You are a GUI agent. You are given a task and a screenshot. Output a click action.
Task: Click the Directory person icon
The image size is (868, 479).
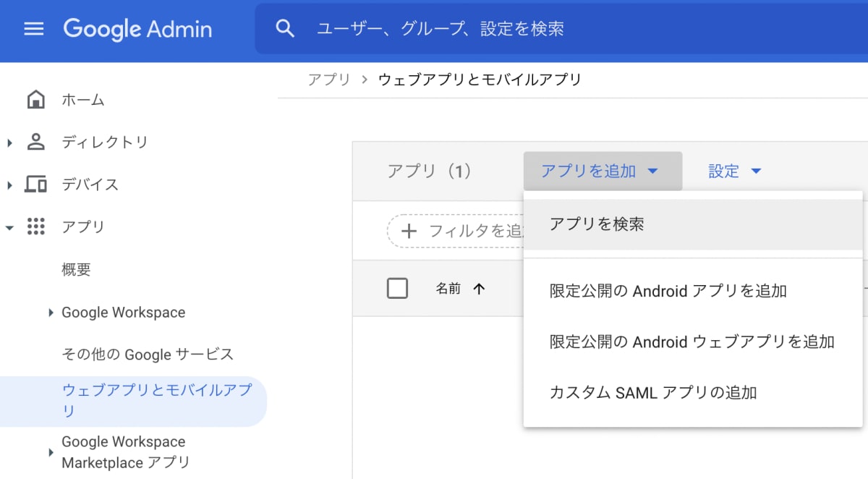35,142
